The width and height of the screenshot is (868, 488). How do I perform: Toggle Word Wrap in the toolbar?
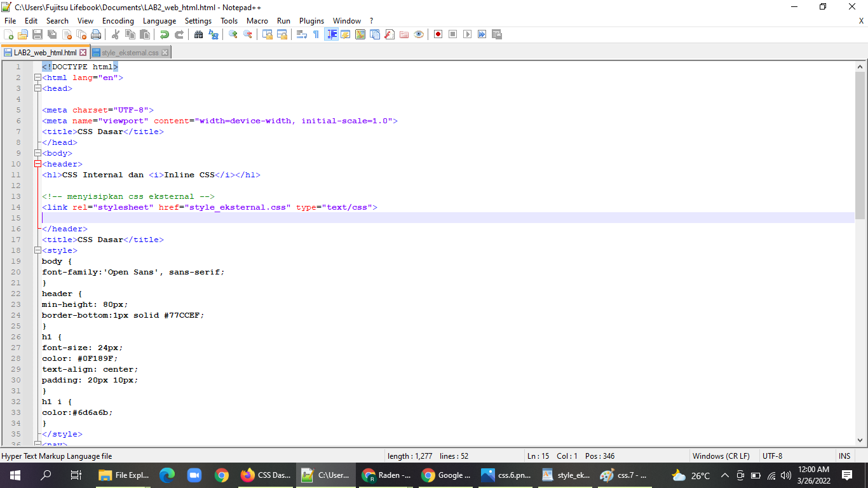302,34
